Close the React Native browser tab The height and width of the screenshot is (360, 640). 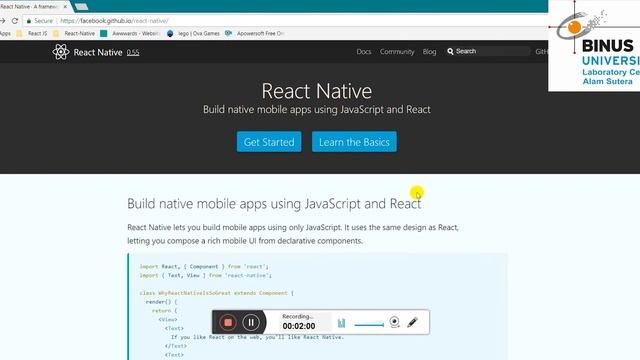[x=65, y=7]
